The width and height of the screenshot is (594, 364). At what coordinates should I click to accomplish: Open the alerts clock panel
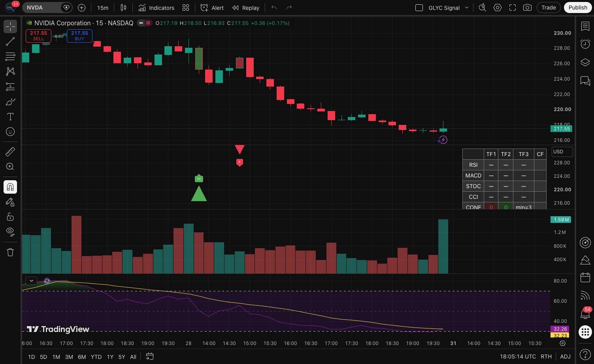coord(585,44)
